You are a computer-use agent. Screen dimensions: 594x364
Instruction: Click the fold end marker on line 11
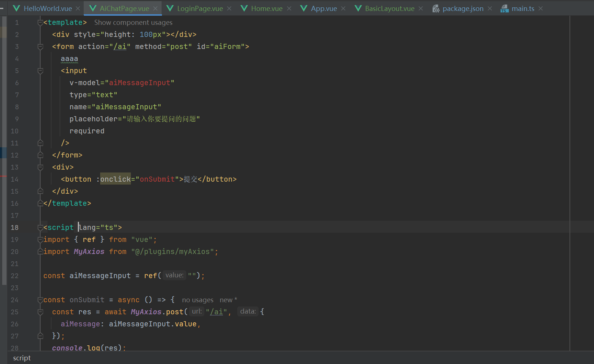(x=40, y=143)
